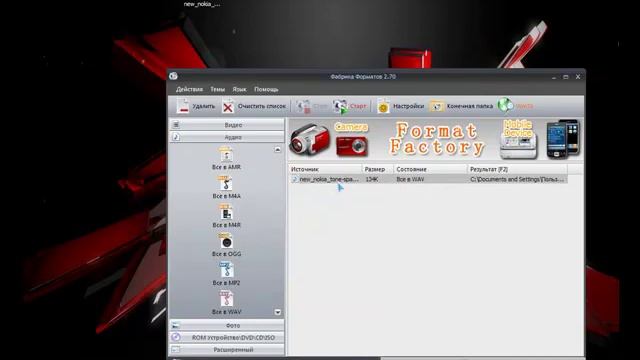The image size is (640, 360).
Task: Click the Mobile Device banner icon
Action: click(518, 139)
